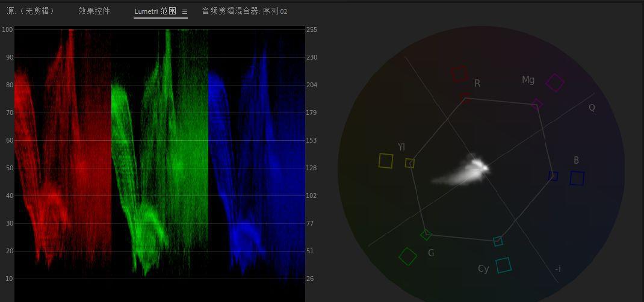Click the R label on the vectorscope

point(477,83)
